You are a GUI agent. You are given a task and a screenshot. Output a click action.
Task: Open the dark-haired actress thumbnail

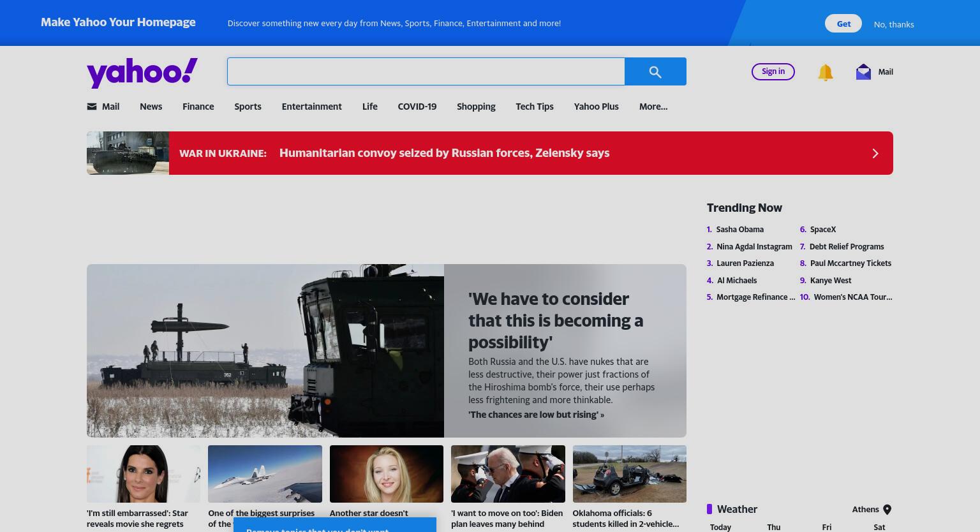pyautogui.click(x=144, y=474)
